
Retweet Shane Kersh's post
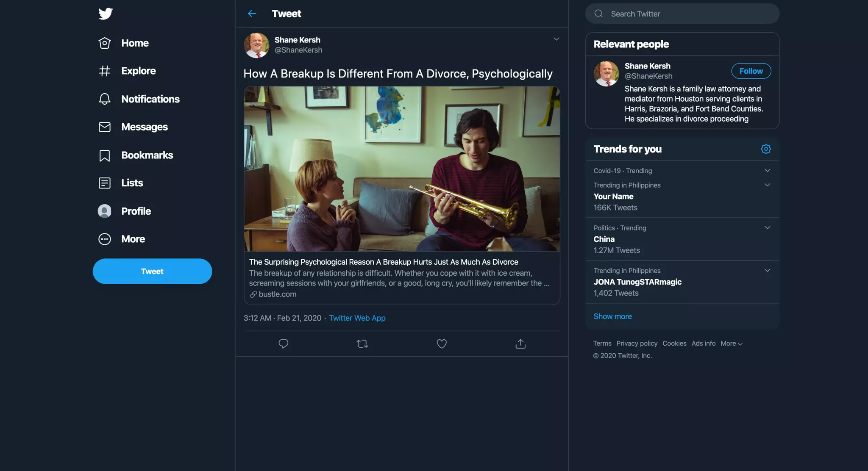tap(362, 344)
